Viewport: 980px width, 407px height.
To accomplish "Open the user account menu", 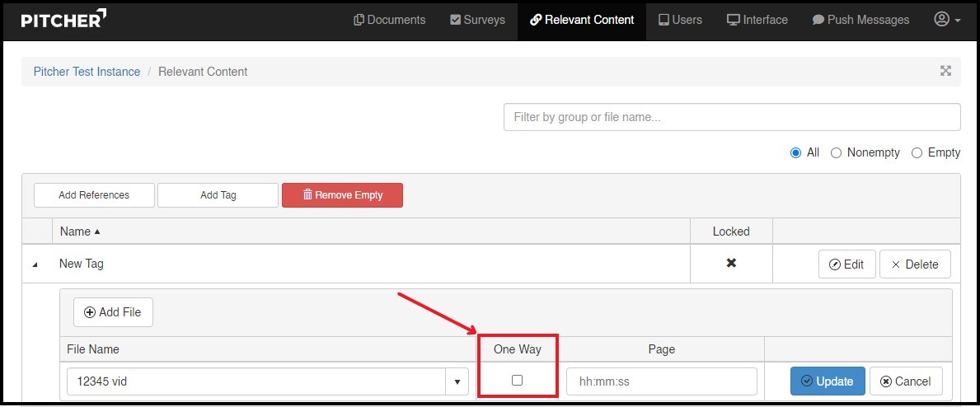I will [x=947, y=20].
